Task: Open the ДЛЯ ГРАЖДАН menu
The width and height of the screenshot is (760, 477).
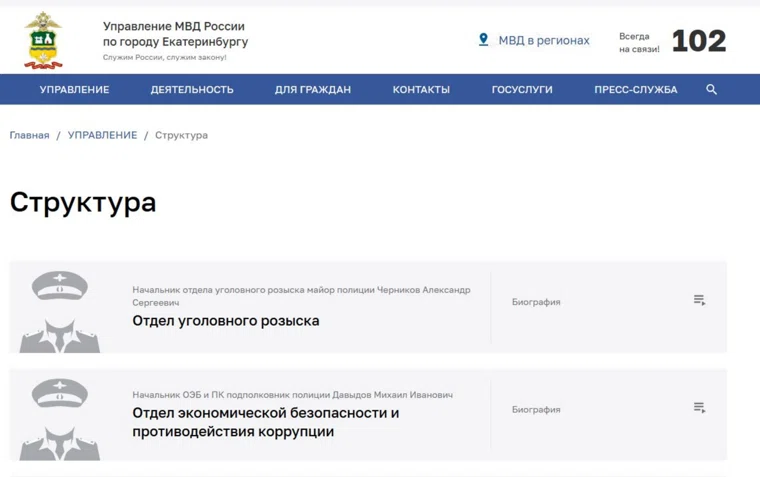Action: [312, 90]
